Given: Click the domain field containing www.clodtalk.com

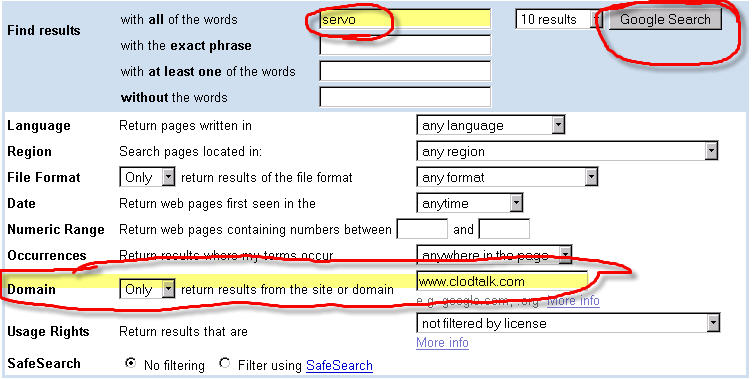Looking at the screenshot, I should tap(502, 281).
